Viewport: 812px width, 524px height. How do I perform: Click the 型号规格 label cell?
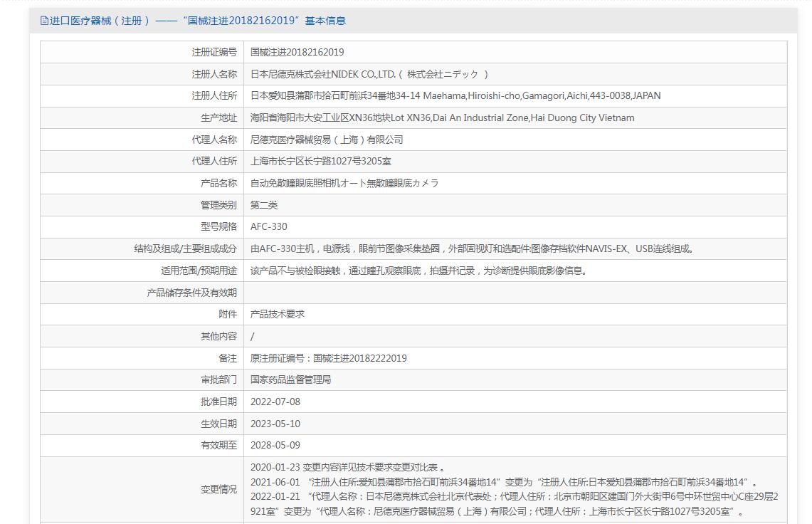(142, 226)
